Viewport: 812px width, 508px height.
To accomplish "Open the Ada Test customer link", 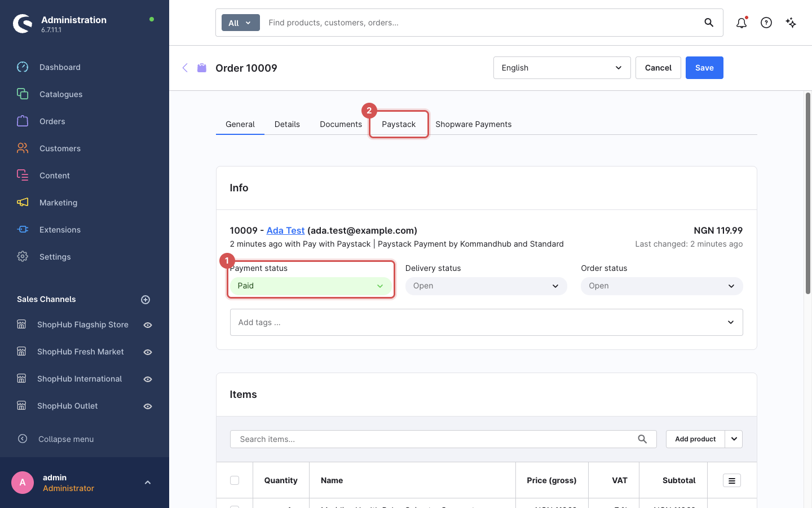I will [285, 230].
